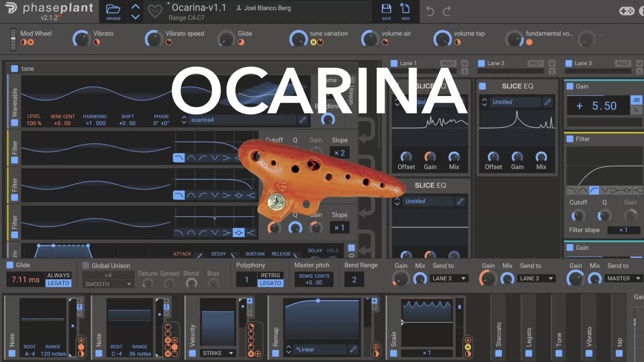The height and width of the screenshot is (362, 644).
Task: Select band-pass shape in first Filter
Action: point(191,158)
